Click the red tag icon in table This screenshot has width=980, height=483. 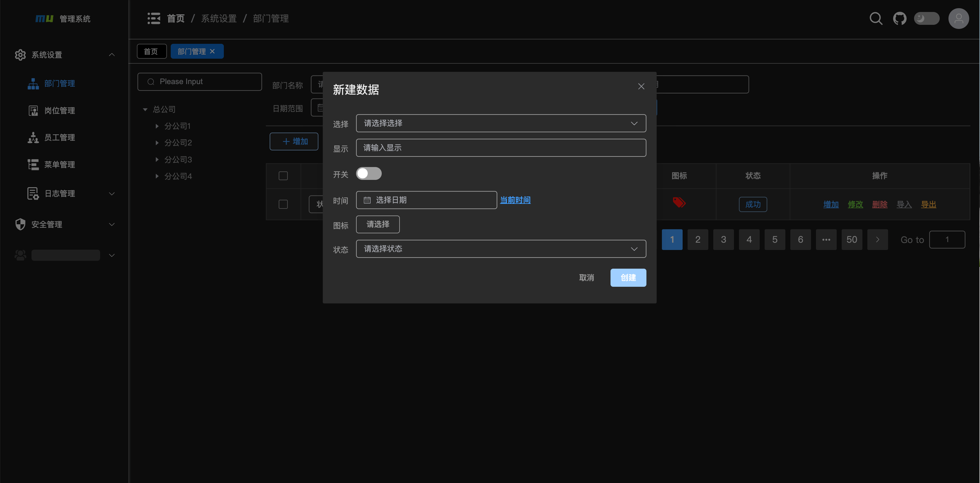click(x=679, y=202)
